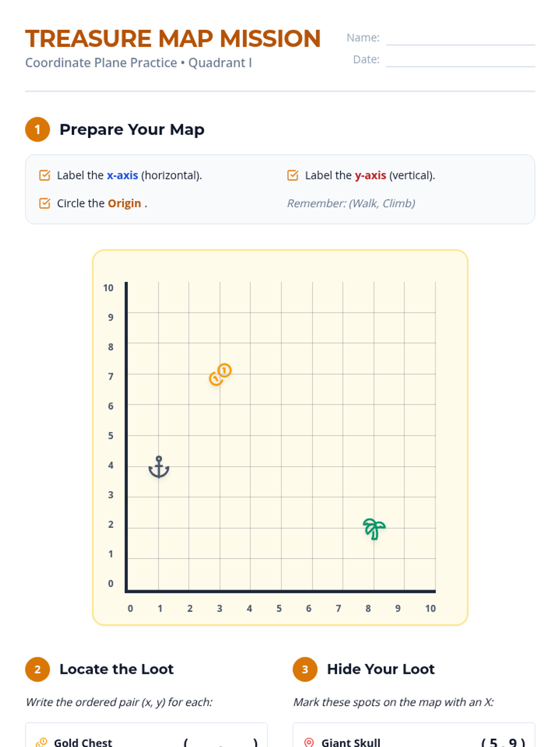
Task: Click the pin icon beside Giant Skull
Action: tap(309, 742)
